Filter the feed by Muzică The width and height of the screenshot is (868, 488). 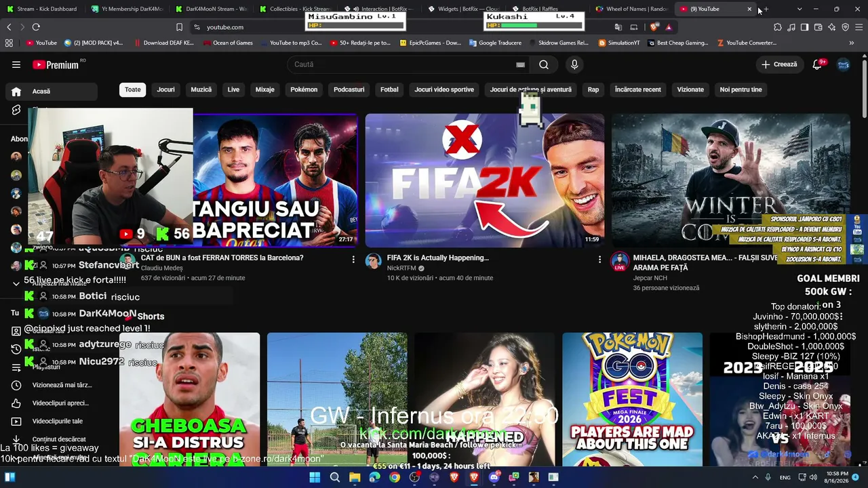201,89
